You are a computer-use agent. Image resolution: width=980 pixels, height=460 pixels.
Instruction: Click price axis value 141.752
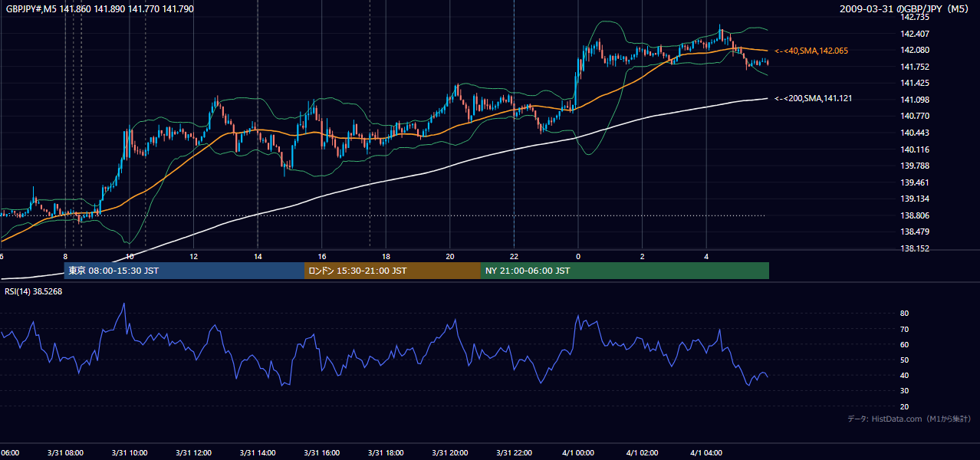[916, 67]
